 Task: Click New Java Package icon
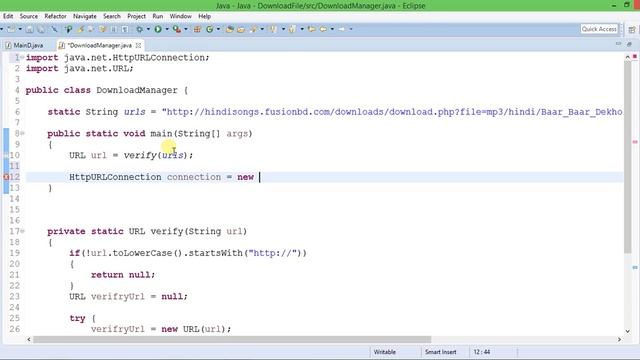197,29
